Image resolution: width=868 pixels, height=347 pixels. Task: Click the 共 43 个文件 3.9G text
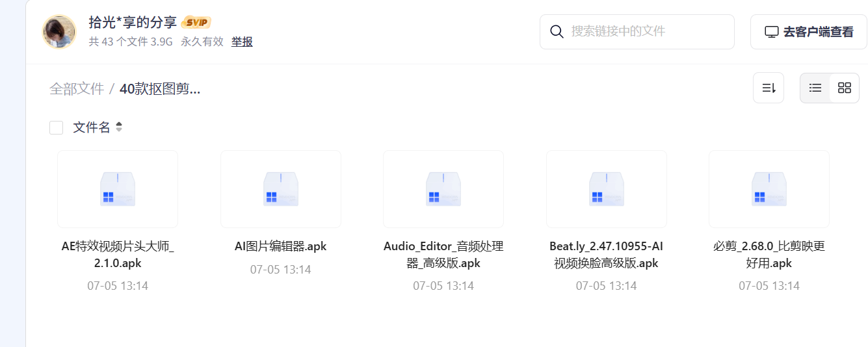131,42
